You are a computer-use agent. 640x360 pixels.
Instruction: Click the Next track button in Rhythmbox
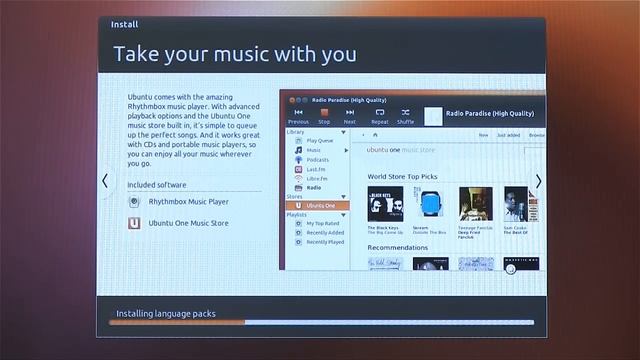click(x=350, y=116)
